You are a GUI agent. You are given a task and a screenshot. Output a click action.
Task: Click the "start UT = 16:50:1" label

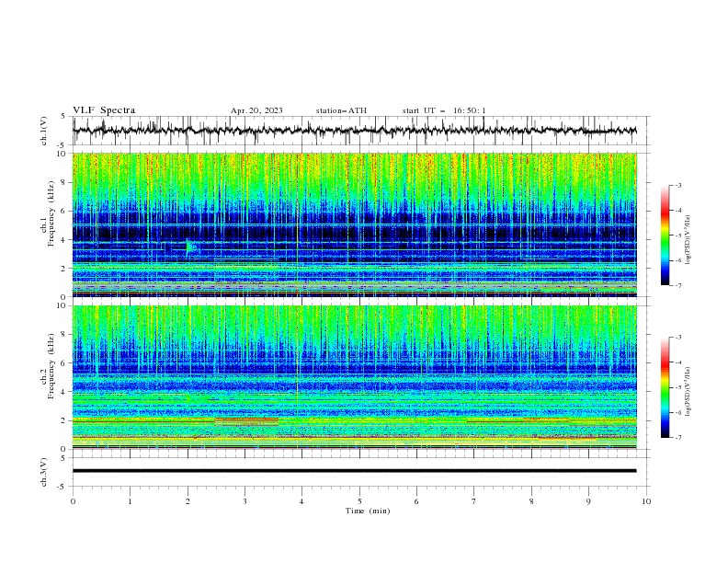tap(444, 110)
